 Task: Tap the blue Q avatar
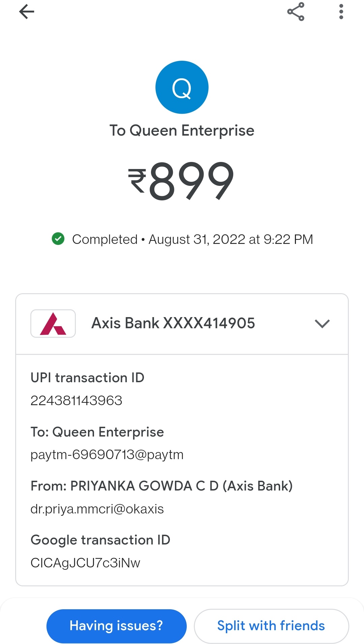pyautogui.click(x=182, y=87)
